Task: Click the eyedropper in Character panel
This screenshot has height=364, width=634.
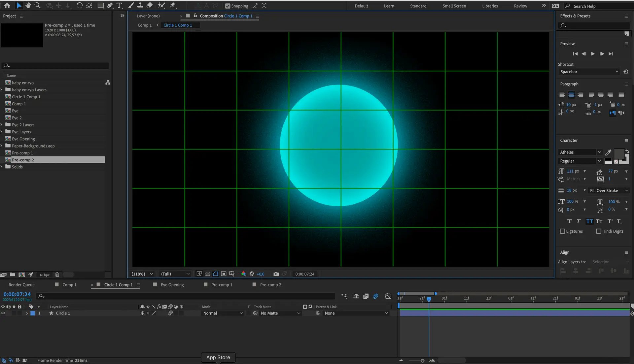Action: pyautogui.click(x=608, y=152)
